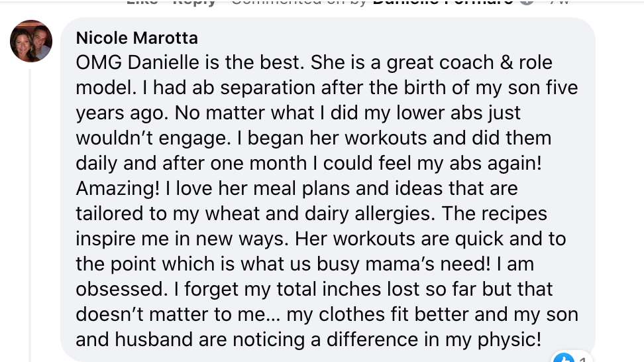Click the partially visible Reply link
Screen dimensions: 644x362
[x=194, y=3]
